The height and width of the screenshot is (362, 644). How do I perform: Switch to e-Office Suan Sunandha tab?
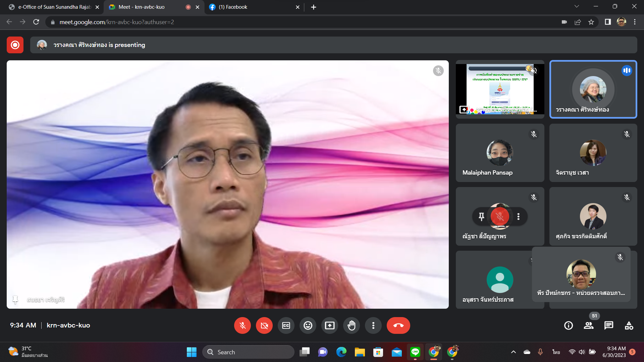coord(54,7)
